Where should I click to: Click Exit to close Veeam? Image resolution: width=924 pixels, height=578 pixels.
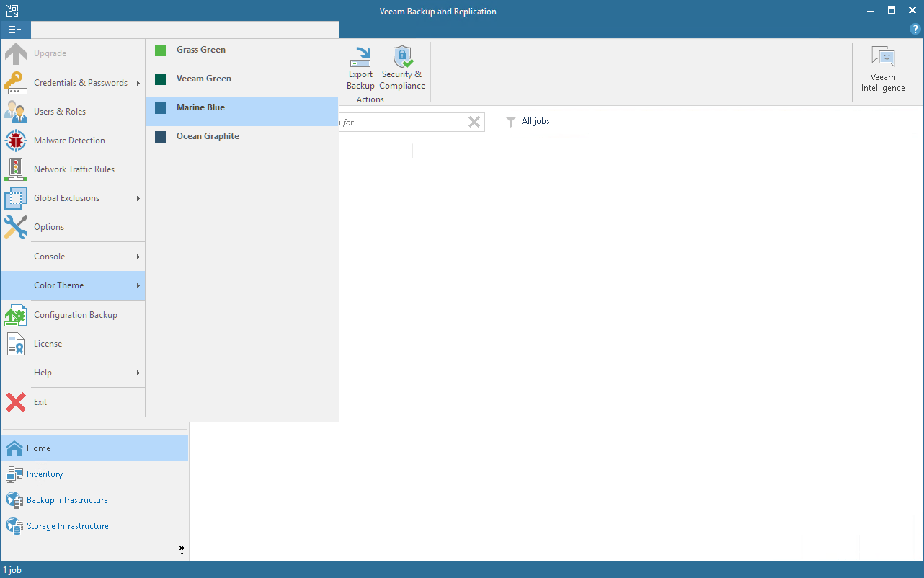(x=40, y=402)
